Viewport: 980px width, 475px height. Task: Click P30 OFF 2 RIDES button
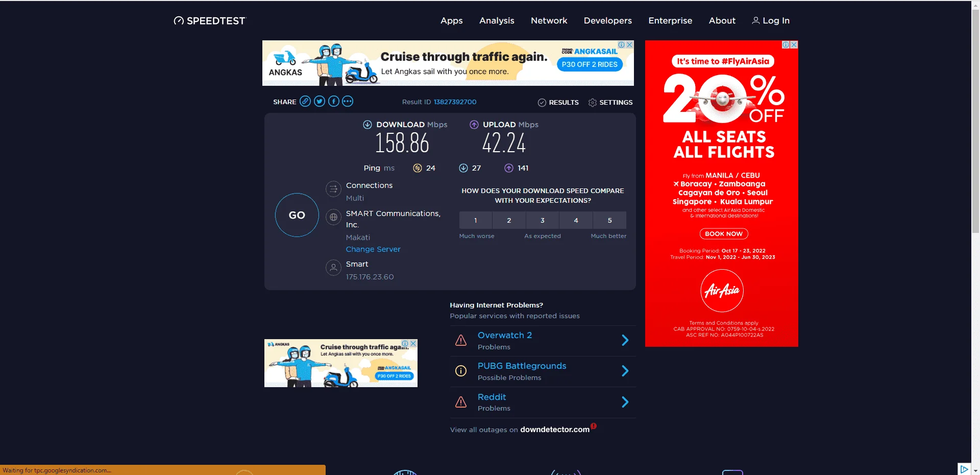tap(590, 64)
